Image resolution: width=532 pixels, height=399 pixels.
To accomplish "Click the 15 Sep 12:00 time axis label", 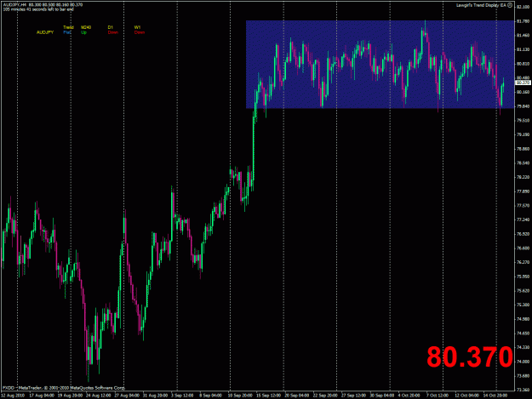I will click(x=268, y=396).
